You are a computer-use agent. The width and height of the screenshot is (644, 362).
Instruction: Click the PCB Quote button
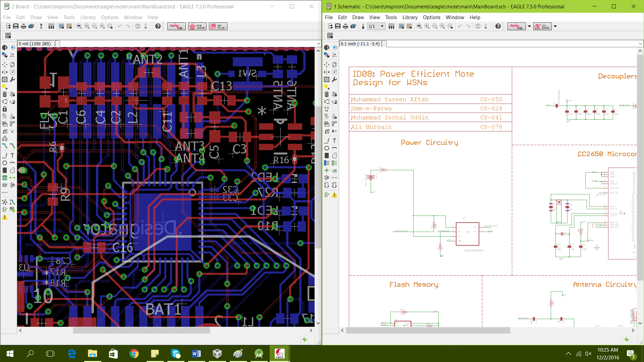197,26
